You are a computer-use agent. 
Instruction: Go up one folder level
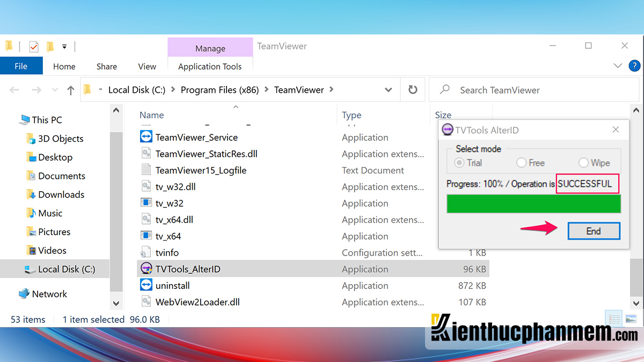click(x=70, y=90)
